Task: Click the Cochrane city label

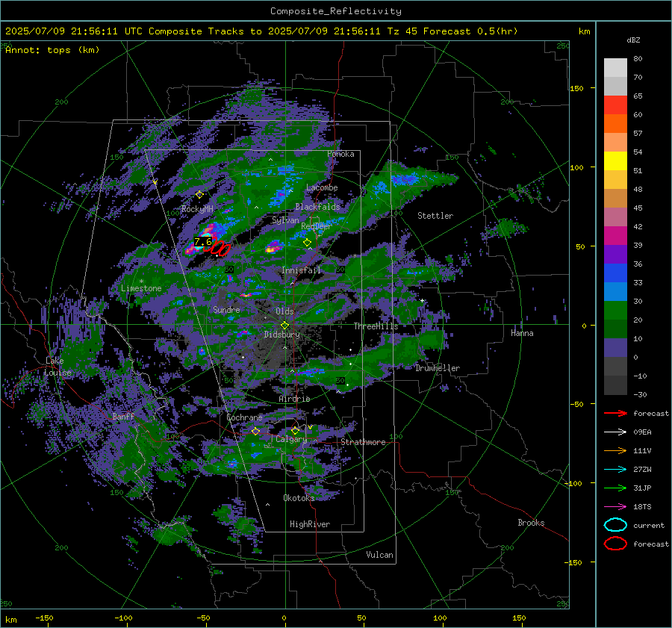Action: [x=244, y=417]
